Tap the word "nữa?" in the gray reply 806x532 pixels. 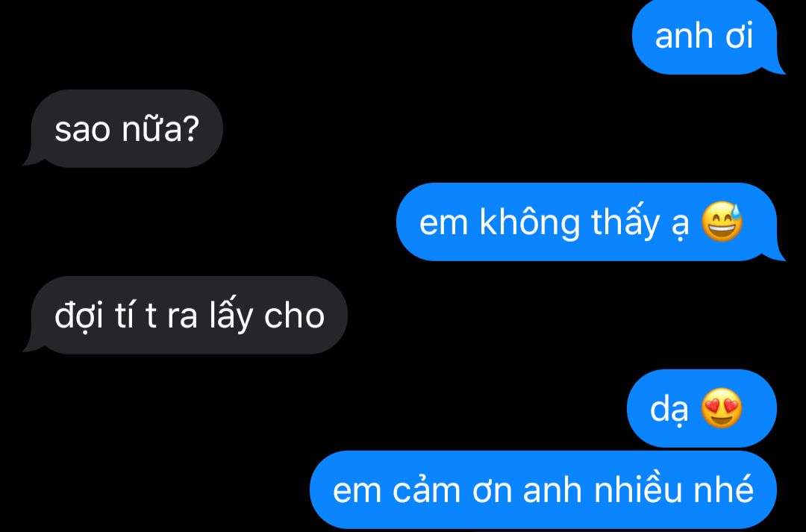point(160,128)
